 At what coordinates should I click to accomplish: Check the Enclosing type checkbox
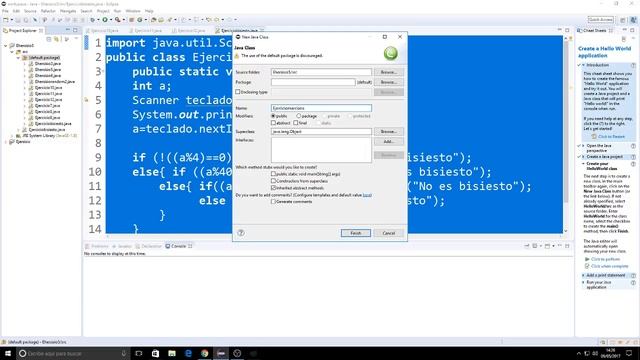click(238, 92)
